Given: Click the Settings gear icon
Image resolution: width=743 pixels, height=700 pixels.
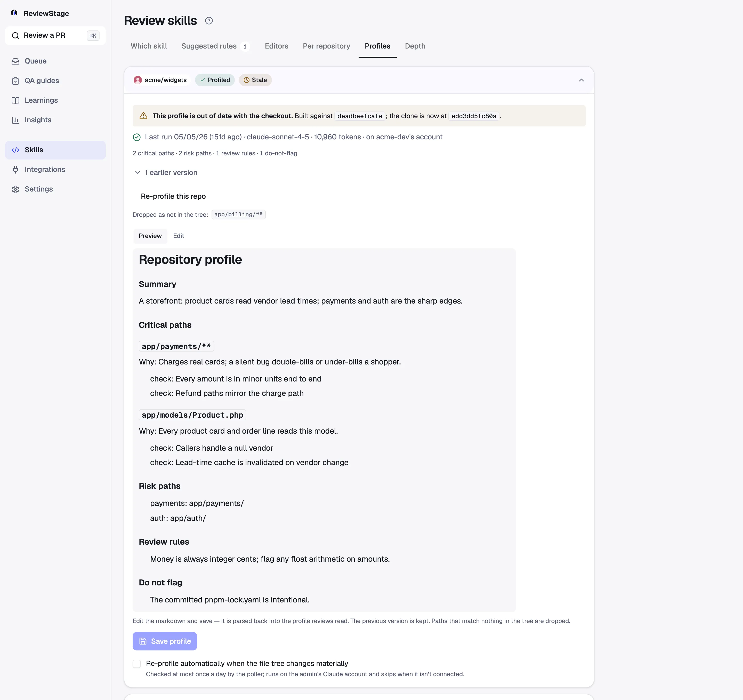Looking at the screenshot, I should pyautogui.click(x=15, y=189).
